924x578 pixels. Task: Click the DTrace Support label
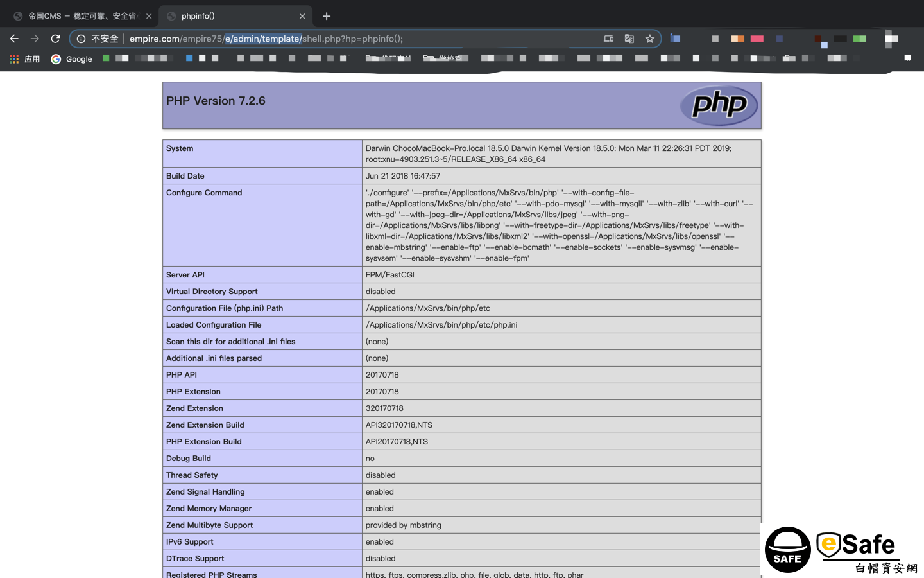point(195,559)
